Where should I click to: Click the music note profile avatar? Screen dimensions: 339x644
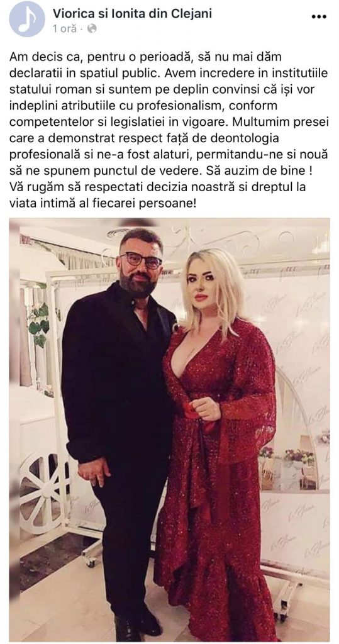(x=27, y=19)
